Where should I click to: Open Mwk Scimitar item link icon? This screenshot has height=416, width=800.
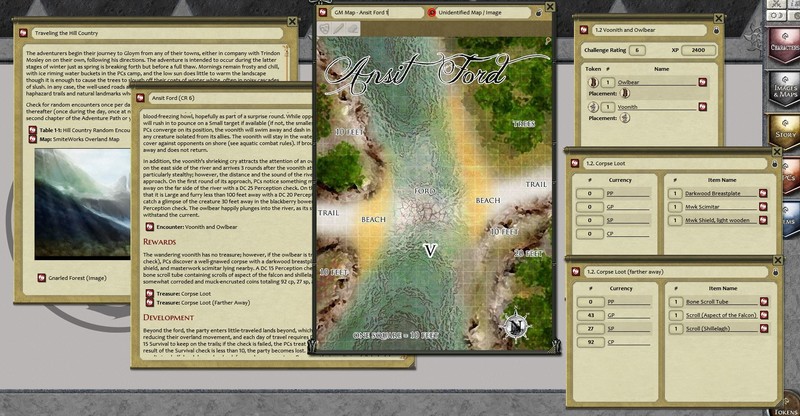click(x=763, y=207)
